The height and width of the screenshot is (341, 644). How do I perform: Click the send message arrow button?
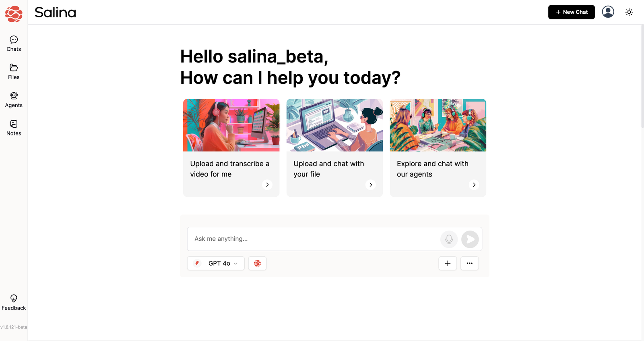pyautogui.click(x=470, y=239)
